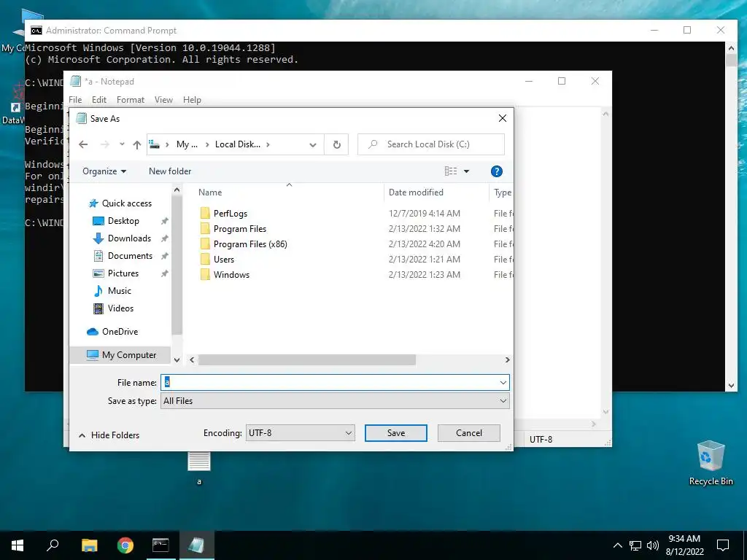Viewport: 747px width, 560px height.
Task: Open Notepad Format menu
Action: [x=131, y=100]
